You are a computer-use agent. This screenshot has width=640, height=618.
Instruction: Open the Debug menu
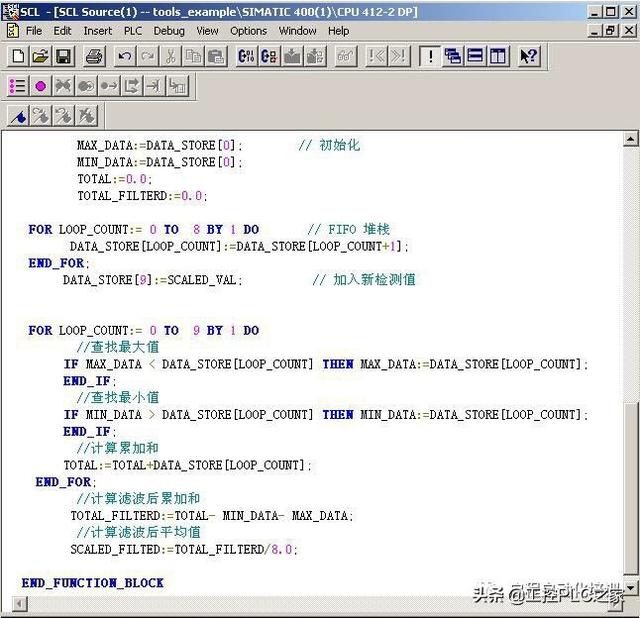click(169, 31)
